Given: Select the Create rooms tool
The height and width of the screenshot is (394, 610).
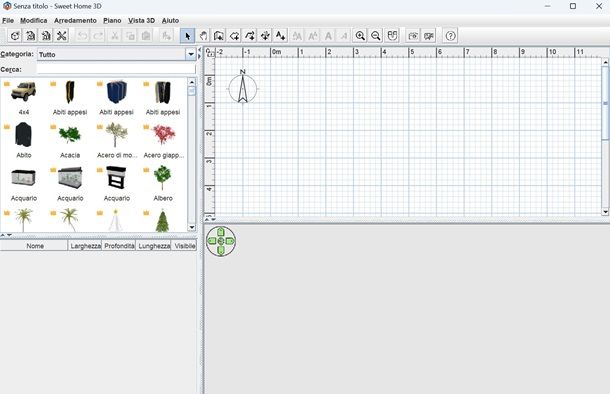Looking at the screenshot, I should pos(234,36).
